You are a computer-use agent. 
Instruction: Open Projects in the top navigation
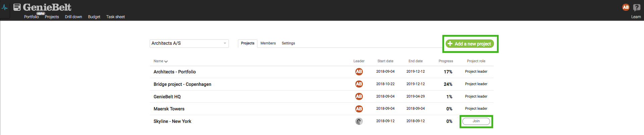tap(52, 17)
